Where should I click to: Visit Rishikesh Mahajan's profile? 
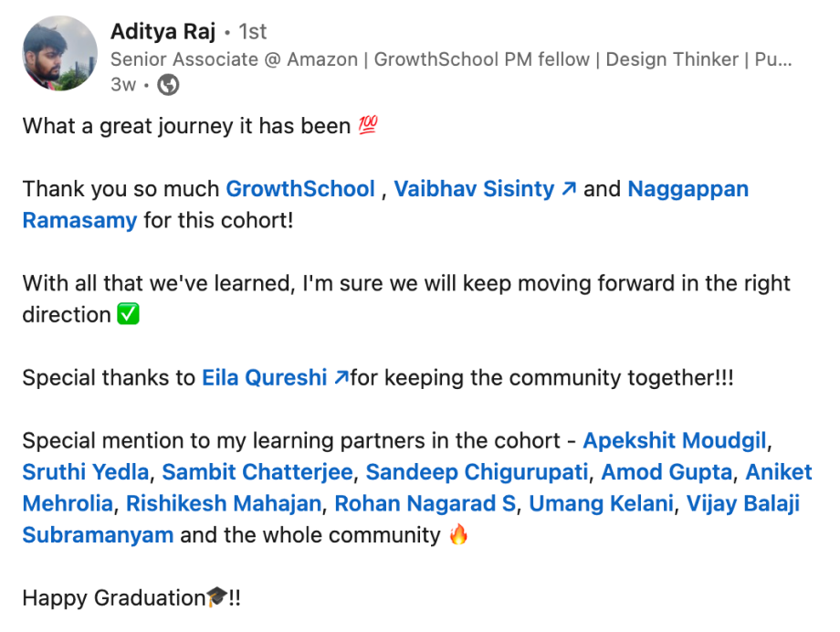coord(224,503)
